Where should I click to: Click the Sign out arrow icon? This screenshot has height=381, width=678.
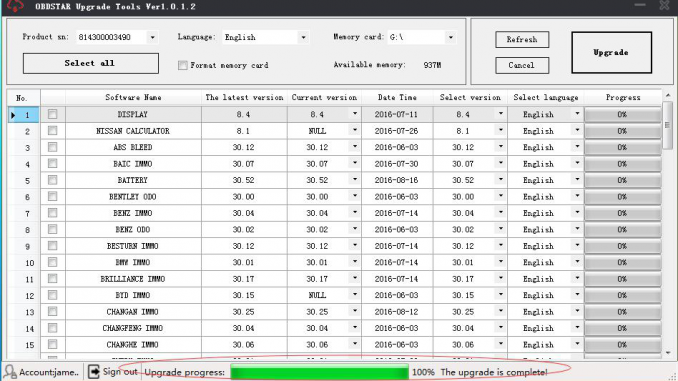coord(94,371)
